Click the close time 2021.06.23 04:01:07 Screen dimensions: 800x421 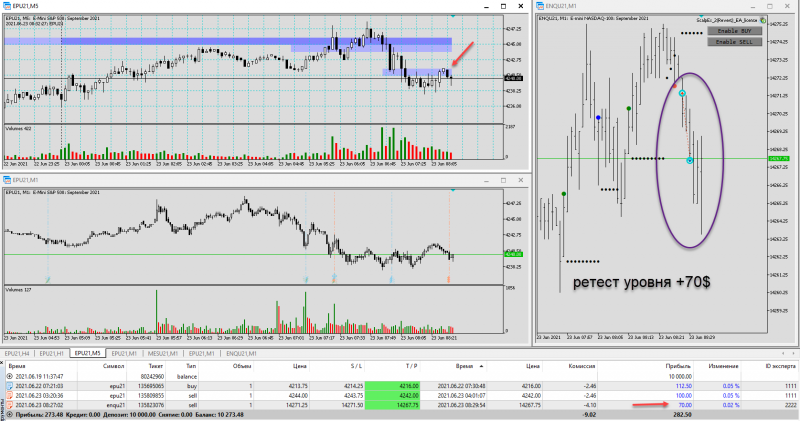461,395
